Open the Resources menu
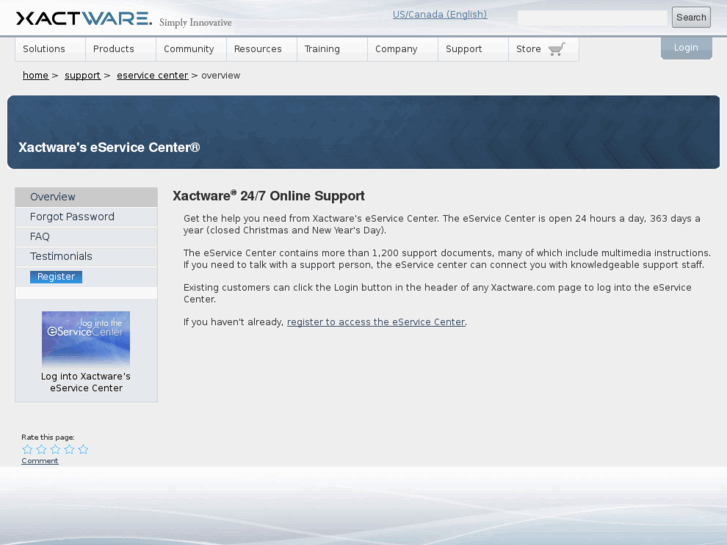Screen dimensions: 727x545 pyautogui.click(x=261, y=49)
